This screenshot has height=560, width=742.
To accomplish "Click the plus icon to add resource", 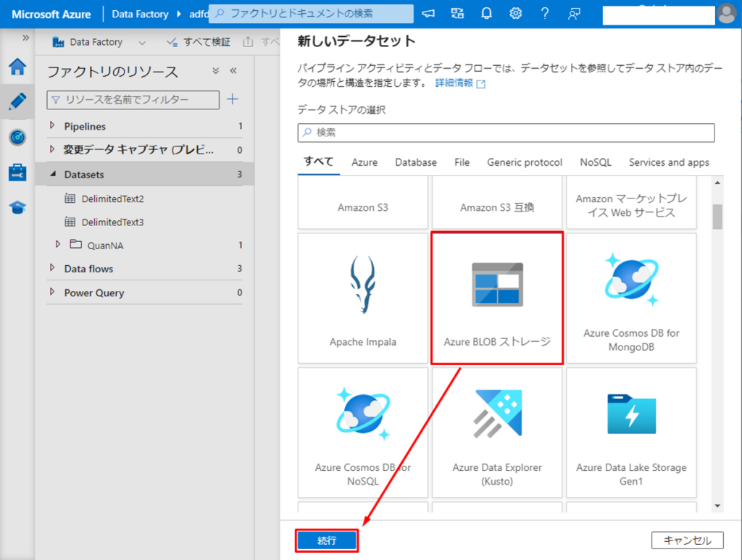I will coord(233,99).
